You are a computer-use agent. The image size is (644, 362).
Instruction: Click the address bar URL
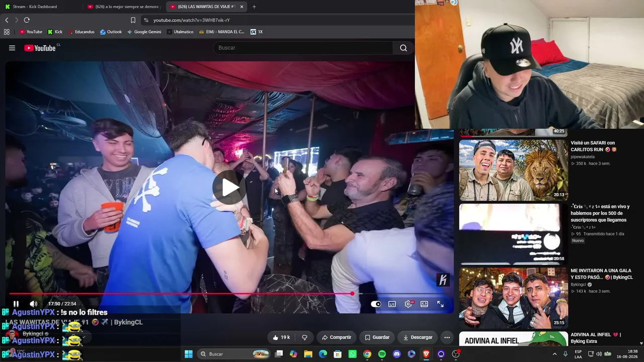point(192,20)
